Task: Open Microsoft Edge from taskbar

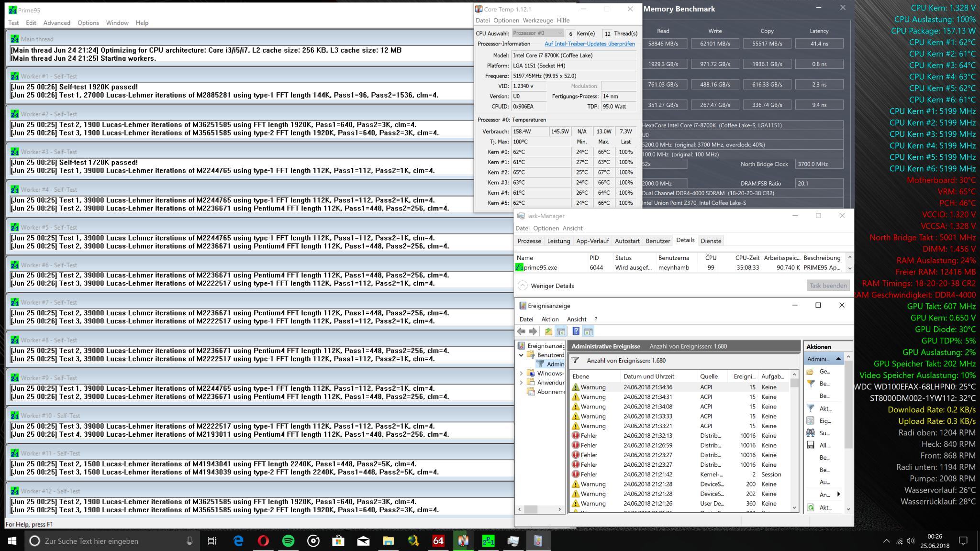Action: 238,541
